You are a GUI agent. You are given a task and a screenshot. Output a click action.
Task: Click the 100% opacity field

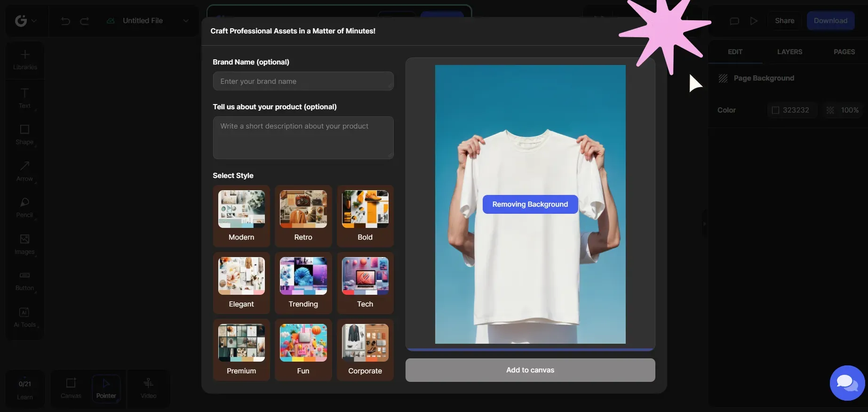pos(850,110)
